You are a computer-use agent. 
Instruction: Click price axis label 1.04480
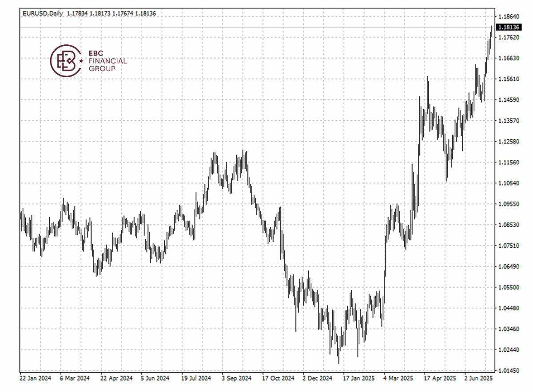509,309
